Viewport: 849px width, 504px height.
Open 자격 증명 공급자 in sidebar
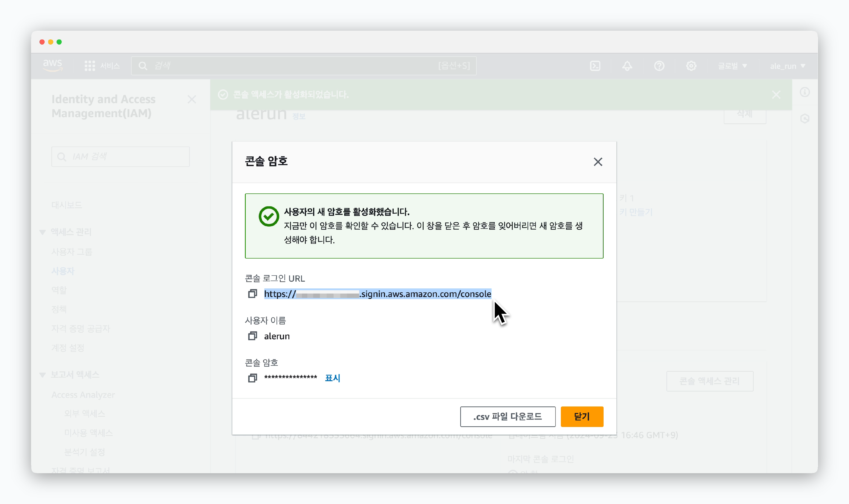tap(81, 328)
